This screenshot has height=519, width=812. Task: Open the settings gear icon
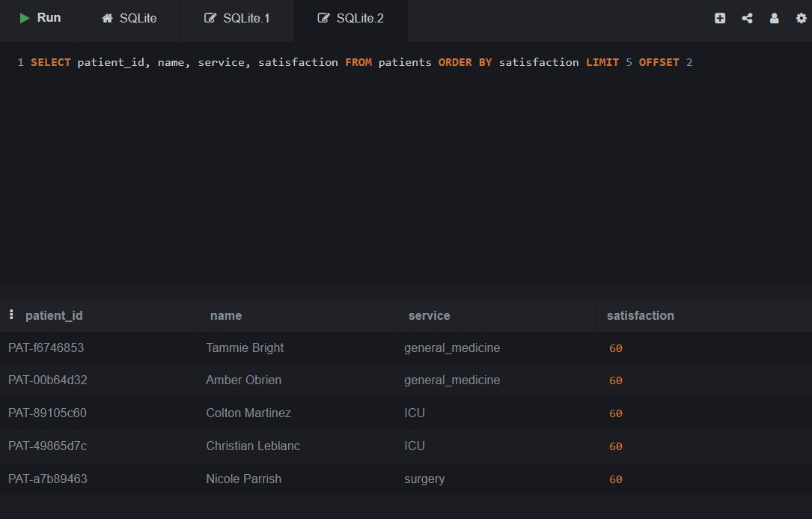click(802, 18)
